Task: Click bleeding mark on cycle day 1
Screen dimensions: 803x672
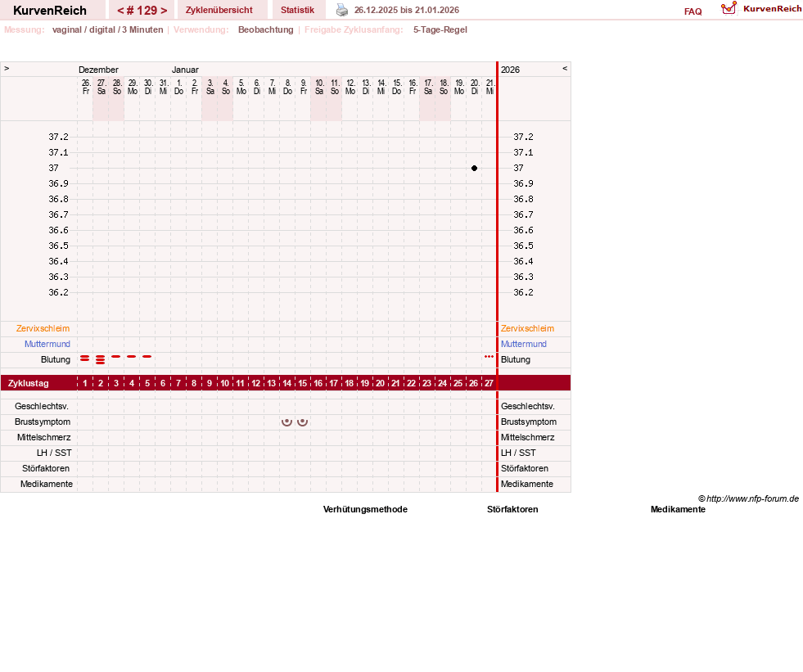Action: pyautogui.click(x=85, y=359)
